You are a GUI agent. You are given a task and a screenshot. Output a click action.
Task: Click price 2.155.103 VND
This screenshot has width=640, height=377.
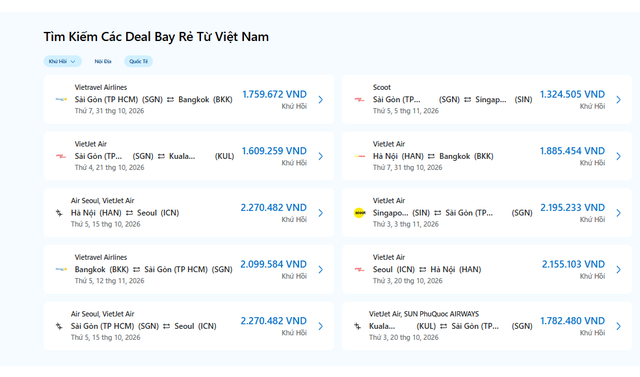click(x=573, y=264)
